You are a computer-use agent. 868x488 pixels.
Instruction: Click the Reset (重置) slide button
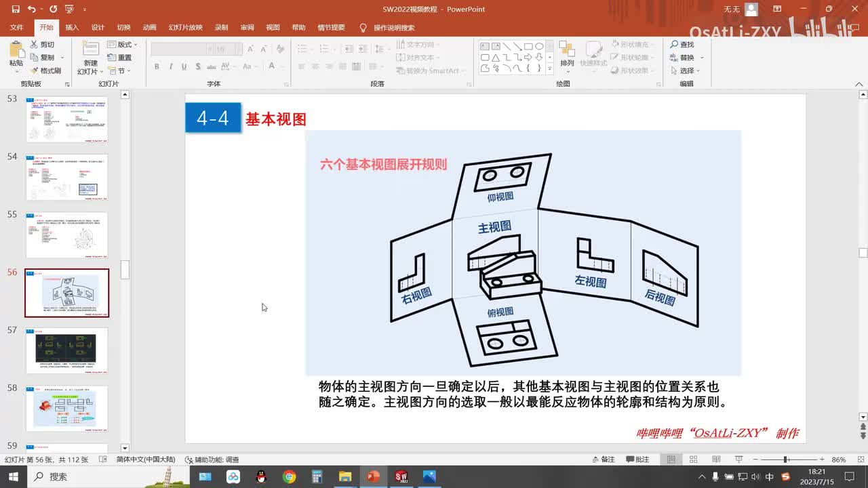(x=119, y=58)
